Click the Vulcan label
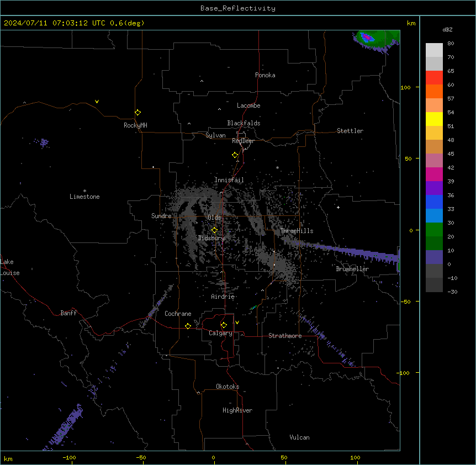 coord(300,437)
